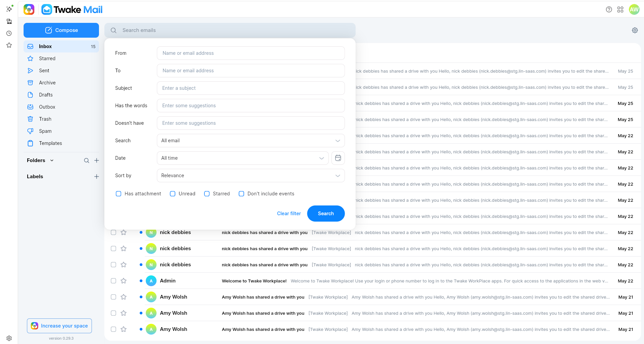Image resolution: width=644 pixels, height=344 pixels.
Task: Select the Admin email checkbox
Action: [x=113, y=281]
